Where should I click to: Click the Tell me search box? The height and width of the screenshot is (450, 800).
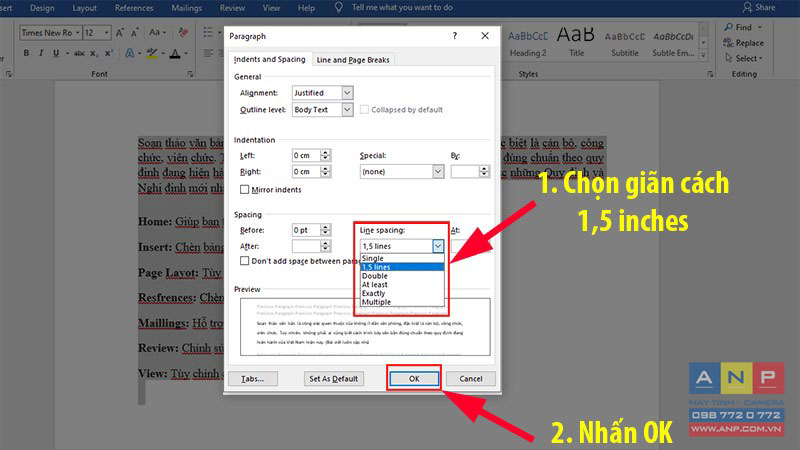pyautogui.click(x=402, y=7)
